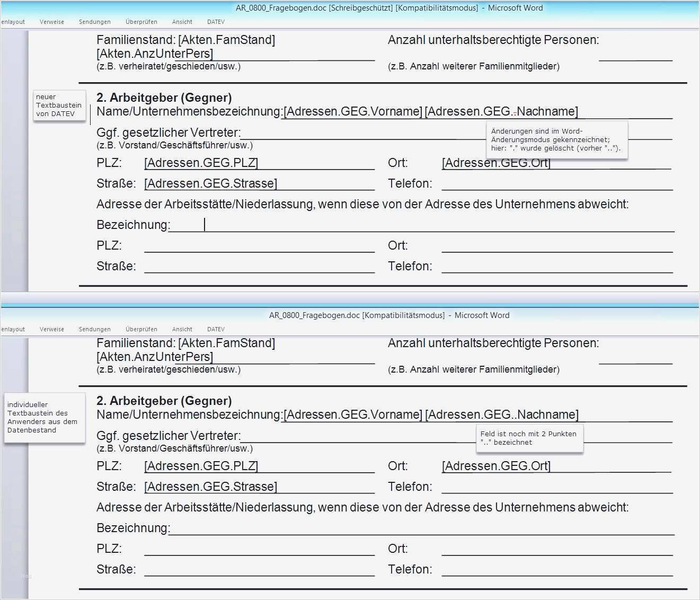This screenshot has width=700, height=600.
Task: Open the DATEV ribbon tab
Action: point(215,22)
